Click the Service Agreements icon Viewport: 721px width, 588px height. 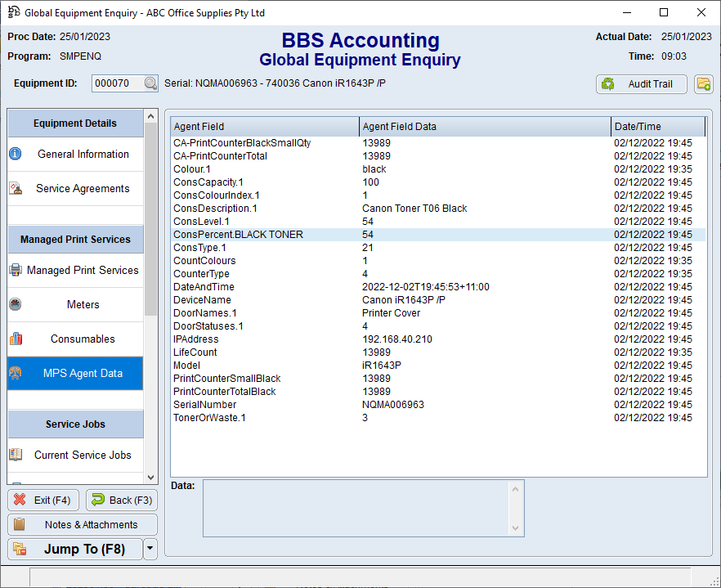tap(16, 188)
